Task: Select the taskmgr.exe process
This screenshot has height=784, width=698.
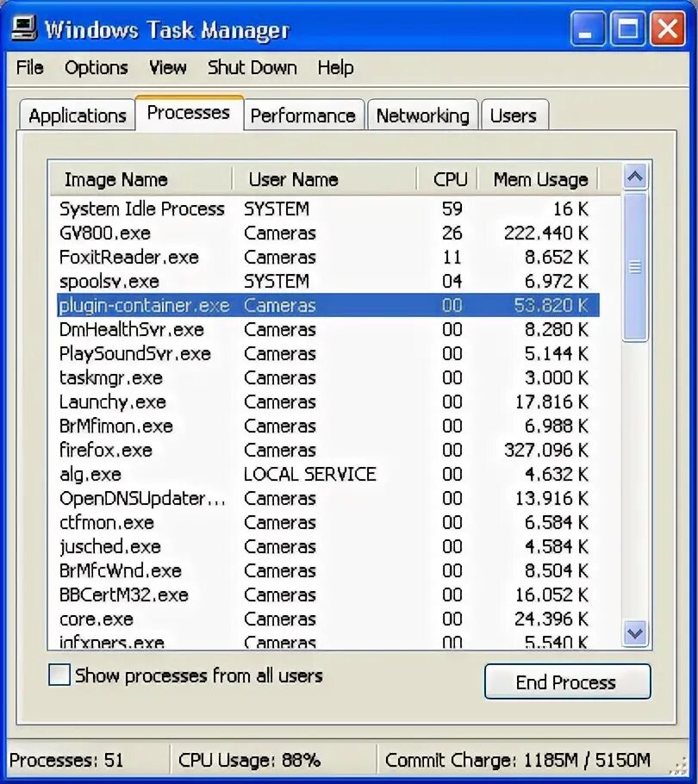Action: [x=328, y=377]
